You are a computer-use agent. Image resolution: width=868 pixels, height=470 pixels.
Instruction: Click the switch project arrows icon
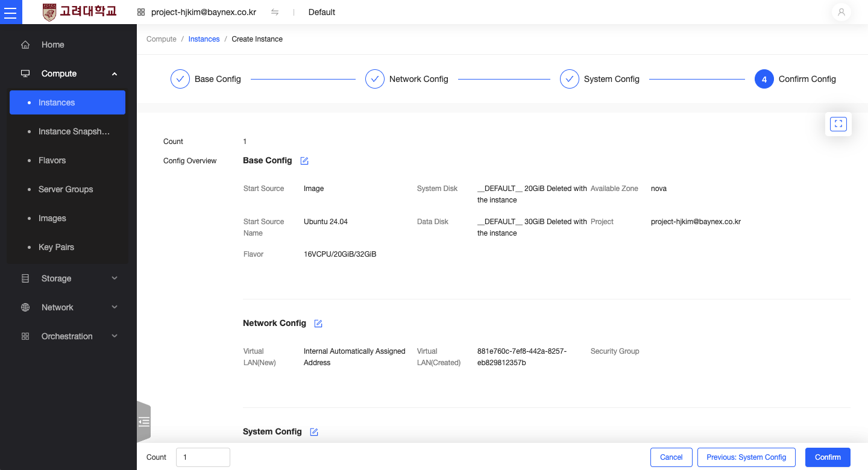pyautogui.click(x=275, y=12)
